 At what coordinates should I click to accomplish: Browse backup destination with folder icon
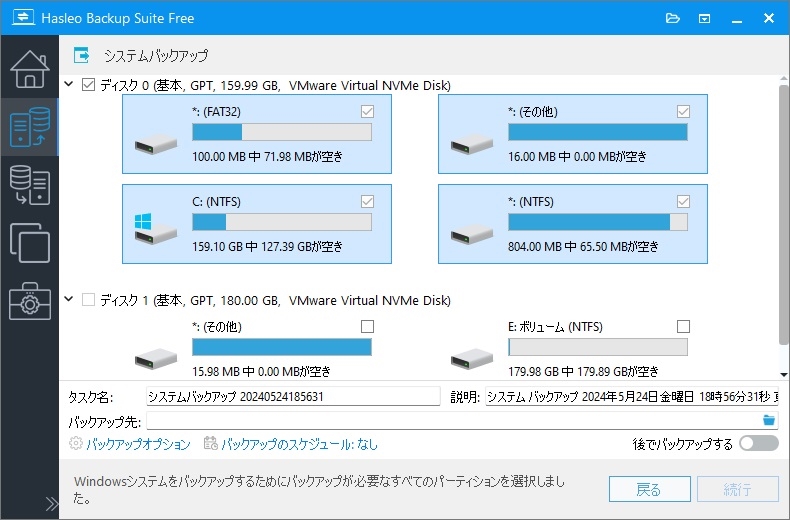click(769, 420)
